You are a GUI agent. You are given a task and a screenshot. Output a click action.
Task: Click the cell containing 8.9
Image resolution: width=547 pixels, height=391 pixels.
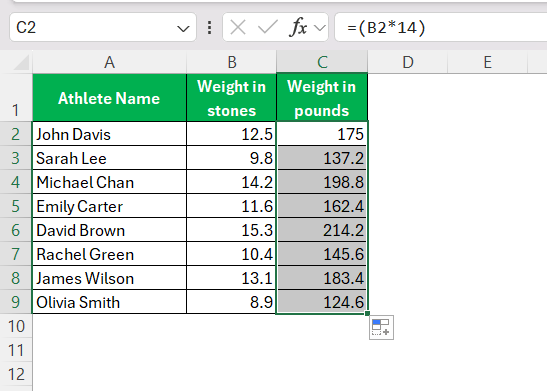(x=232, y=302)
